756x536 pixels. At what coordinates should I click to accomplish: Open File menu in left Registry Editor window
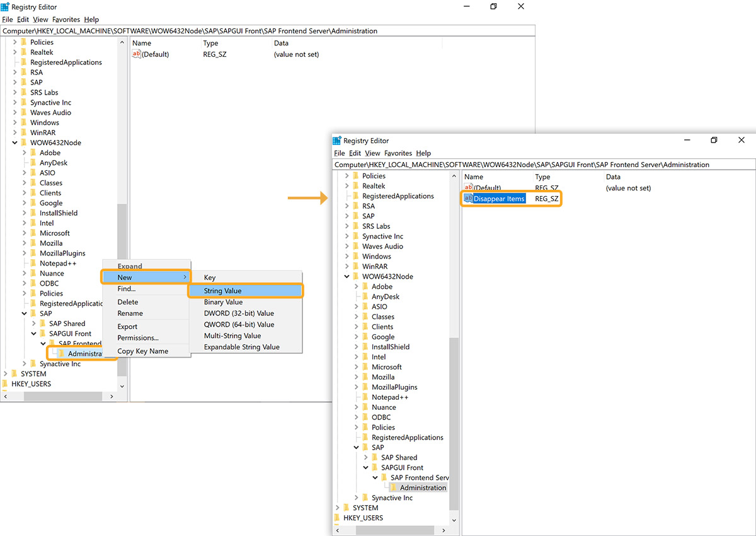(8, 20)
